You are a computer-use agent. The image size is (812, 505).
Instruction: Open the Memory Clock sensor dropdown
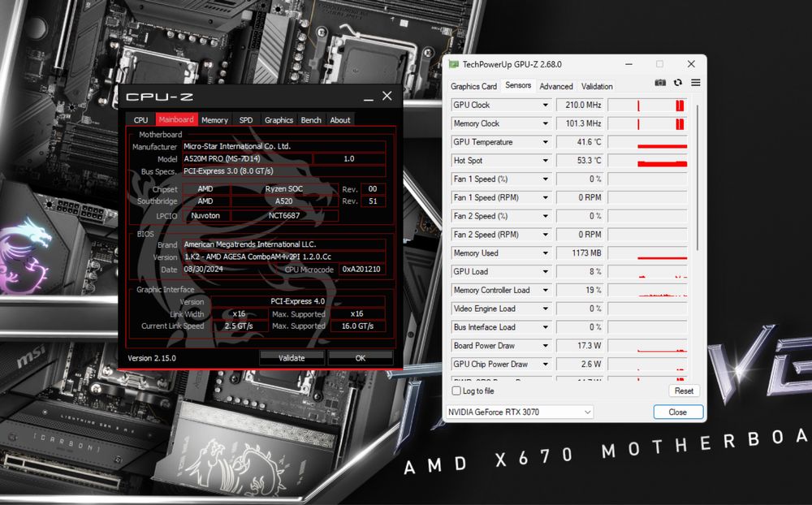[x=546, y=123]
